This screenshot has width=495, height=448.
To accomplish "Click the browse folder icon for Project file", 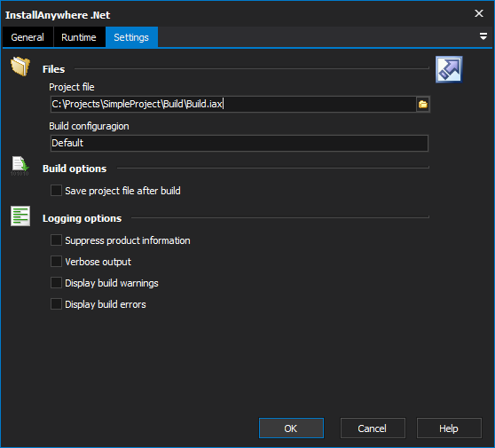I will tap(423, 104).
